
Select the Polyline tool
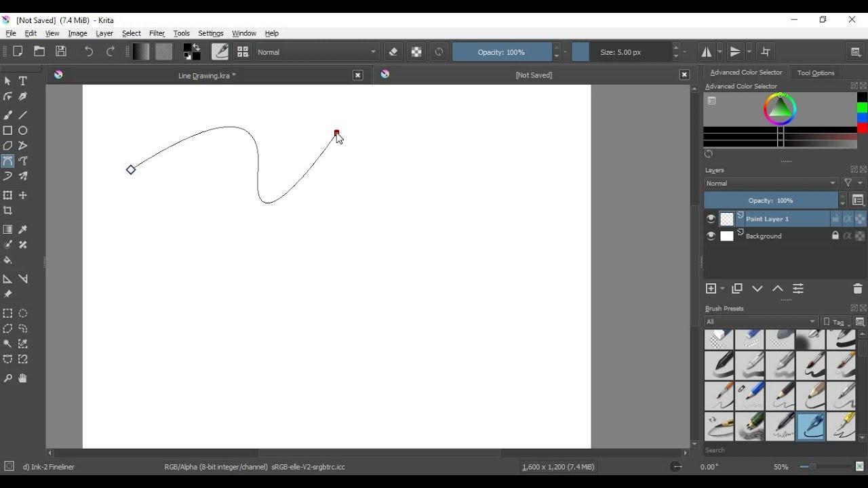pos(23,146)
